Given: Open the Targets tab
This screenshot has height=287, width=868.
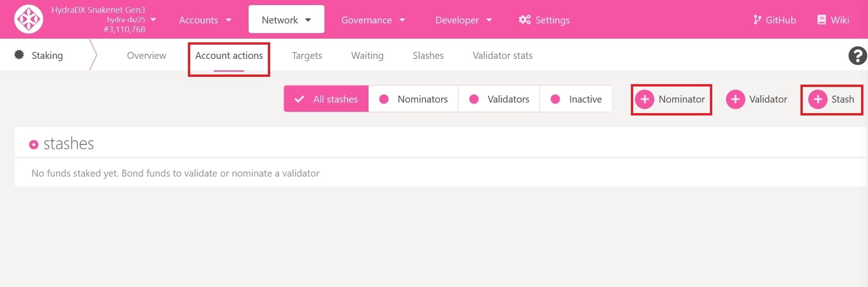Looking at the screenshot, I should [x=307, y=56].
